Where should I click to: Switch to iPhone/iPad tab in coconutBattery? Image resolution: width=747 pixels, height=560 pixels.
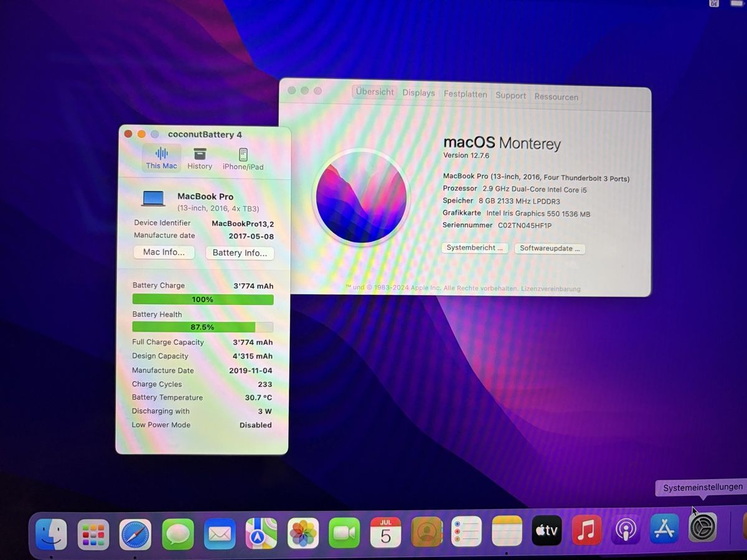coord(243,159)
